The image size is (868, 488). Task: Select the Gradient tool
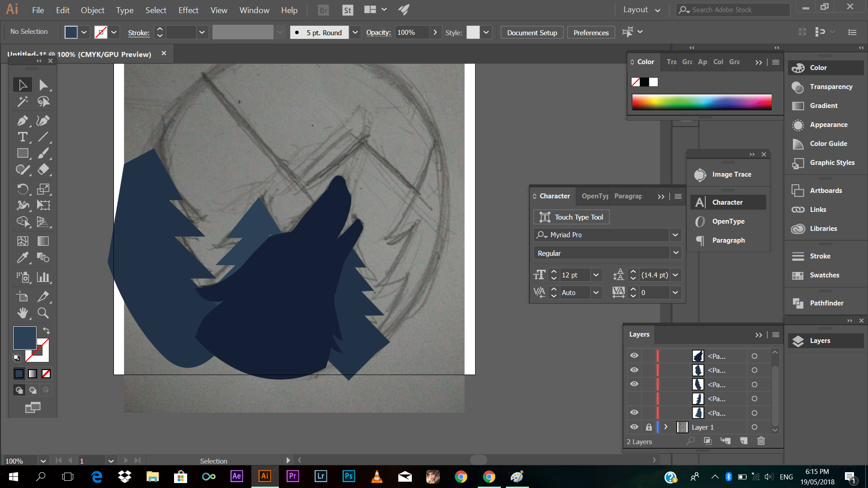(x=43, y=241)
